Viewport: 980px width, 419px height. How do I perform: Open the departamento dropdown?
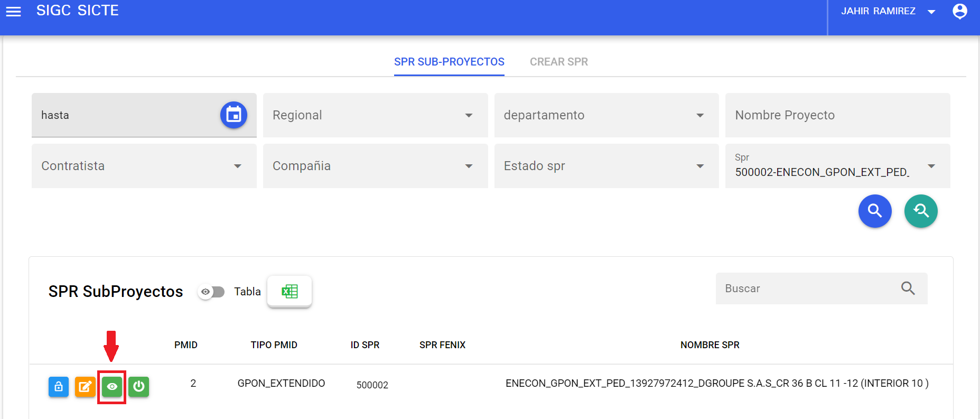click(x=606, y=115)
